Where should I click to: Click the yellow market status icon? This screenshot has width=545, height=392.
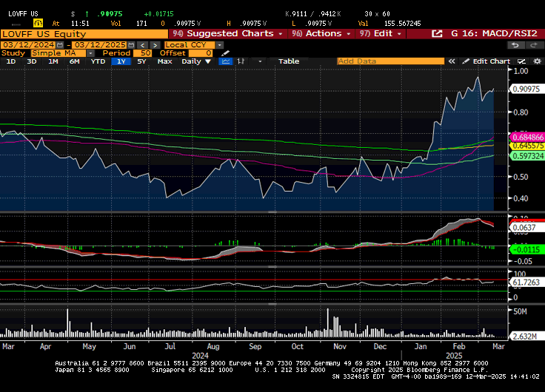(38, 23)
